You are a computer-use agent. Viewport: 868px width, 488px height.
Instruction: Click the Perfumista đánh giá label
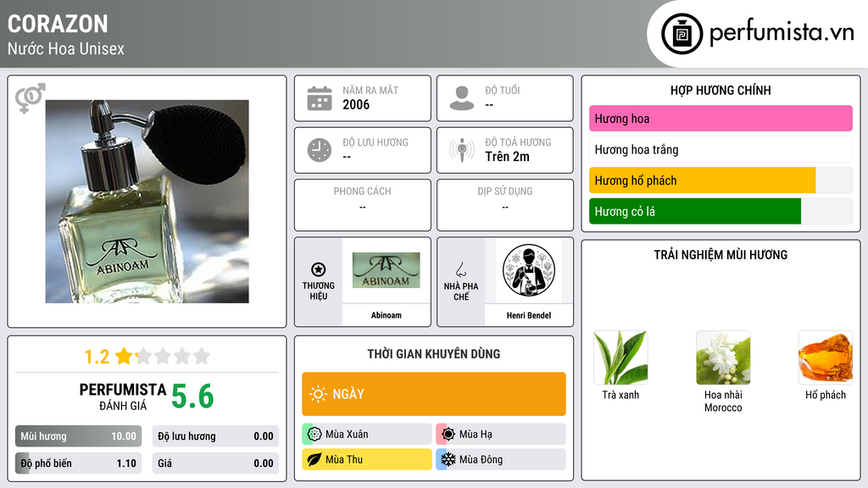[x=122, y=396]
